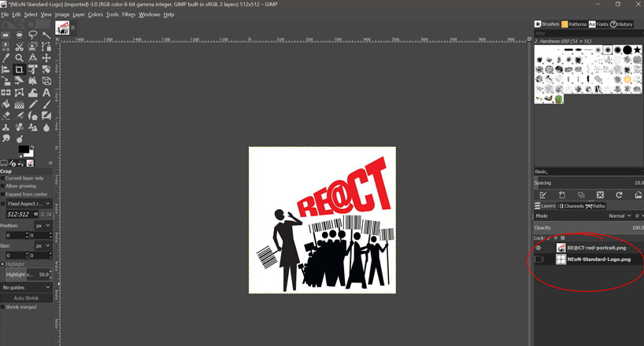Select the Crop tool
The image size is (644, 346).
[x=20, y=69]
